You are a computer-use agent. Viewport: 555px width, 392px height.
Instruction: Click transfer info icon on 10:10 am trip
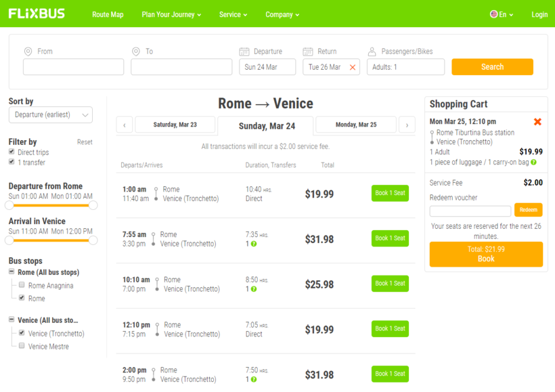pos(254,289)
